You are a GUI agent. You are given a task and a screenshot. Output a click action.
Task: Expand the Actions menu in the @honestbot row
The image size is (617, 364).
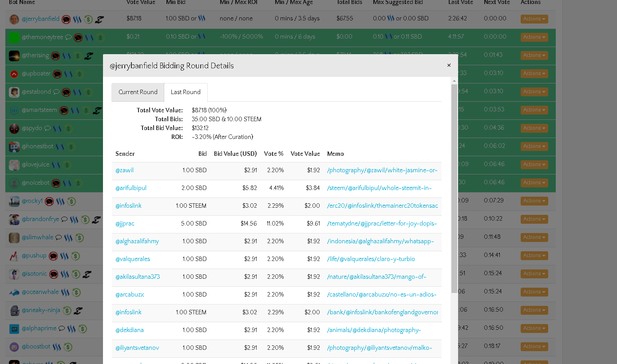point(534,146)
